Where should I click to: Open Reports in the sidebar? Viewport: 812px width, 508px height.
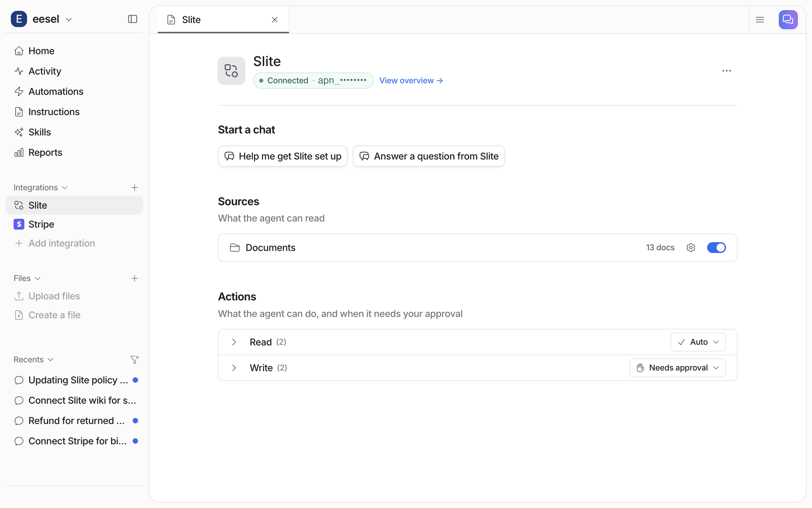click(74, 152)
